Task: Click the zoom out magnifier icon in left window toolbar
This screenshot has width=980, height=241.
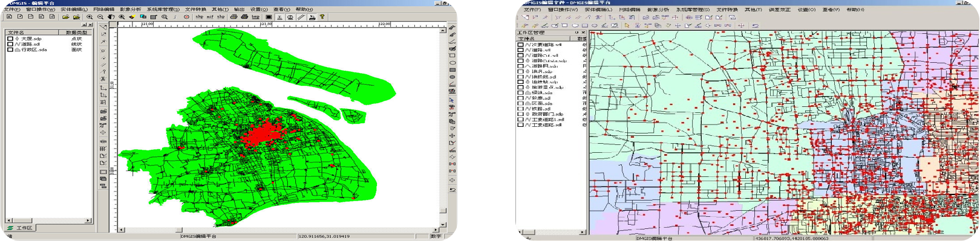Action: coord(100,17)
